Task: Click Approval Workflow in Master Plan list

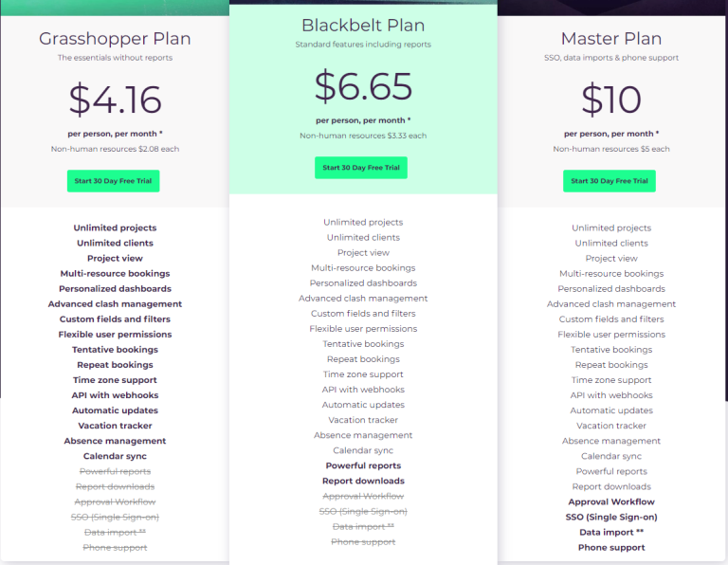Action: point(611,501)
